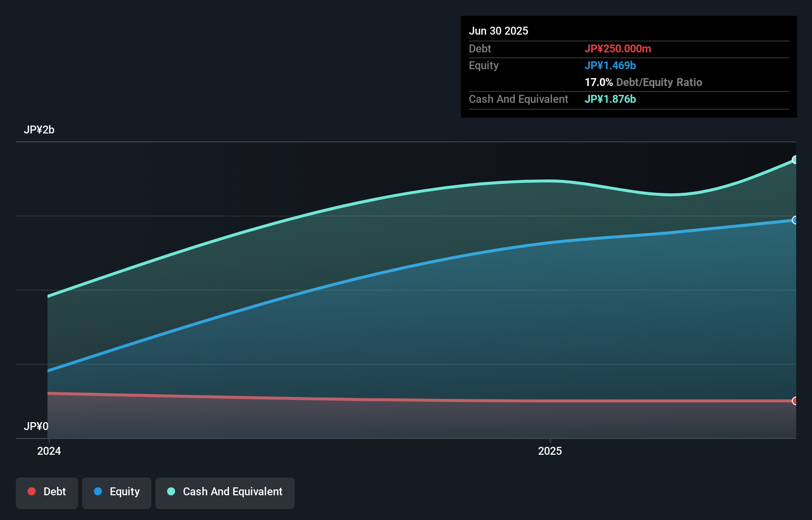
Task: Click the JP¥2b y-axis label
Action: (x=39, y=130)
